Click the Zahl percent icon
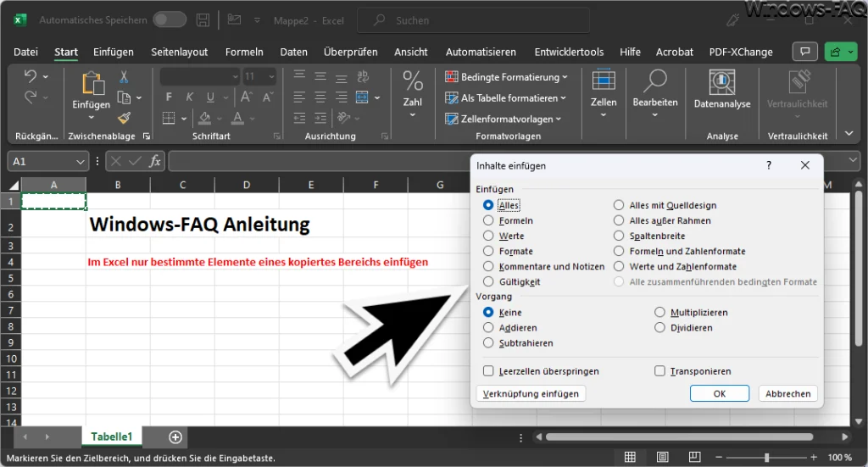 tap(413, 81)
